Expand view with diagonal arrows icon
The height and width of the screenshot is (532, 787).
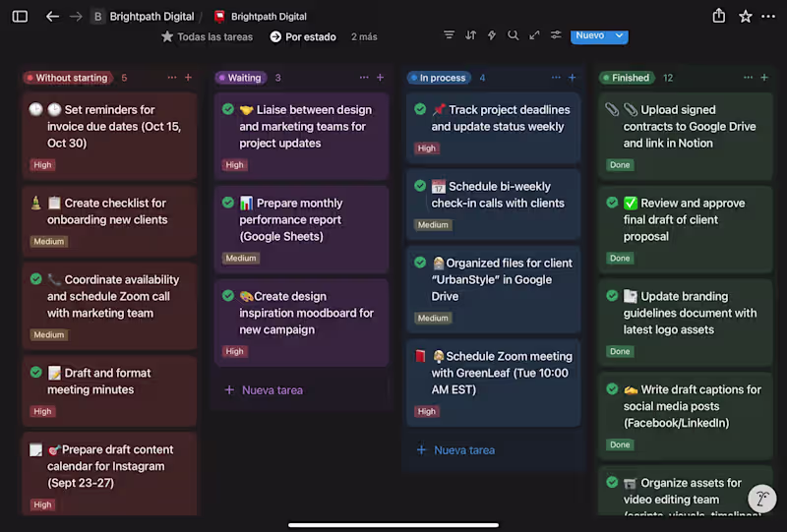[534, 35]
